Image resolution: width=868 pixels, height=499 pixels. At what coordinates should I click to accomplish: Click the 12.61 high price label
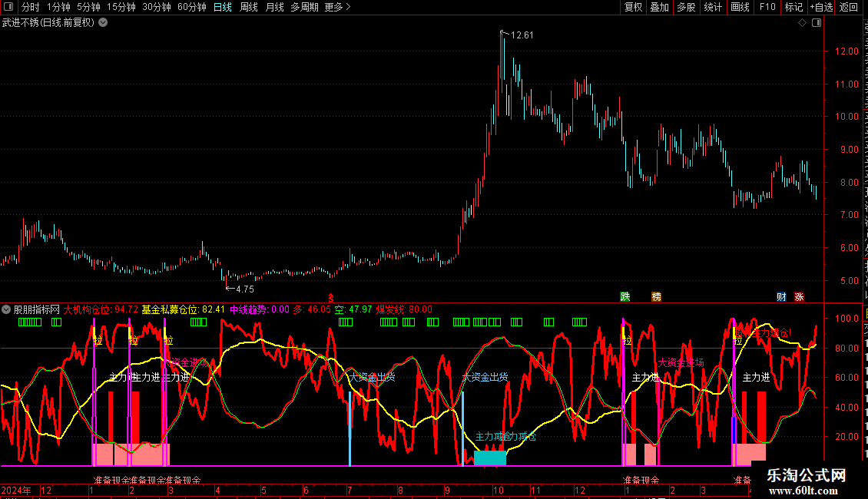click(x=522, y=35)
